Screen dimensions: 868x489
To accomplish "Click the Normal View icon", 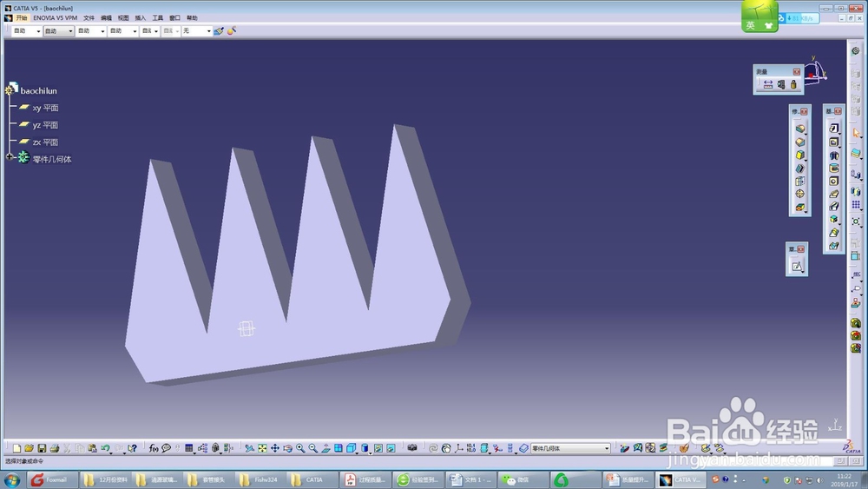I will (x=325, y=448).
